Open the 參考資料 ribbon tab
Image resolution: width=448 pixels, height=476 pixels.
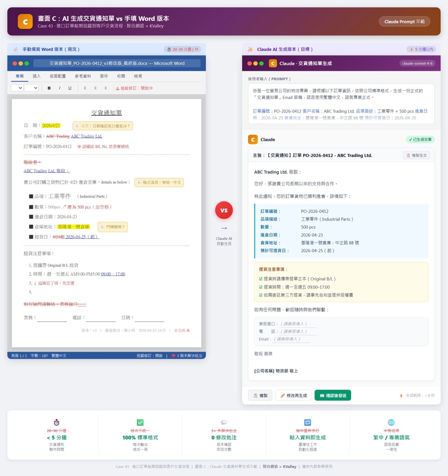(83, 76)
